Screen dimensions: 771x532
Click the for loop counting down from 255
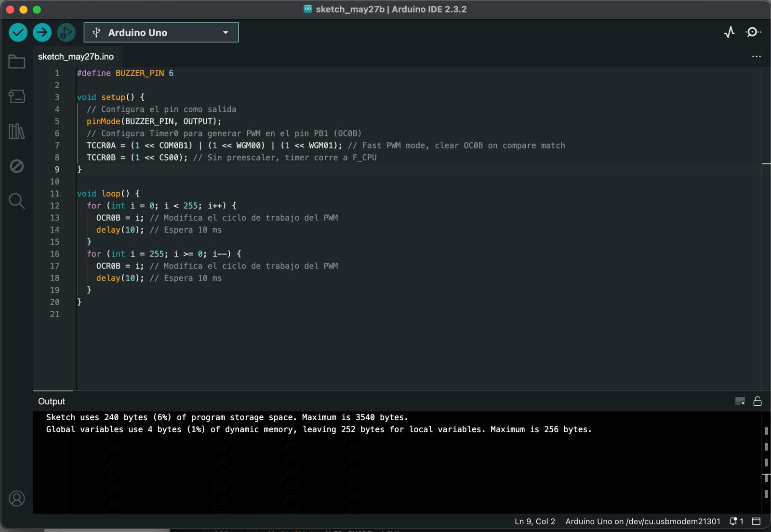[164, 254]
